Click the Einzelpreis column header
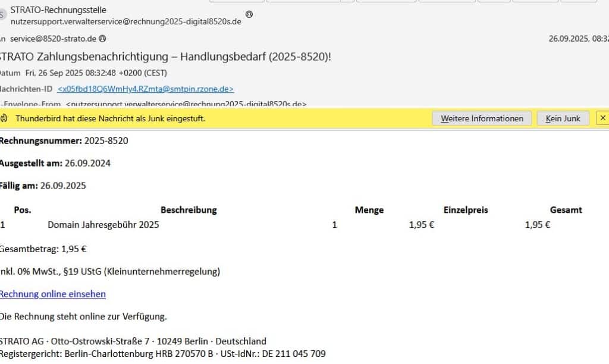 point(466,210)
